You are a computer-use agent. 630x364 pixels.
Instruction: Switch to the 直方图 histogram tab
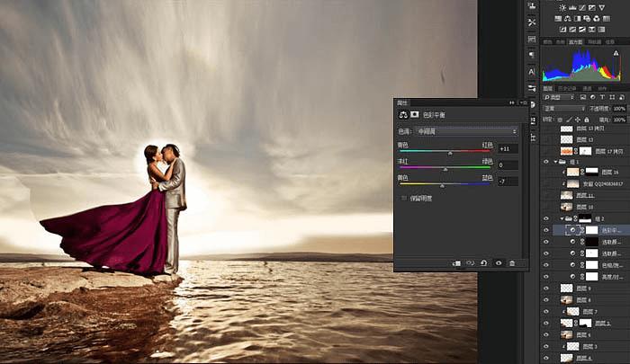[575, 41]
